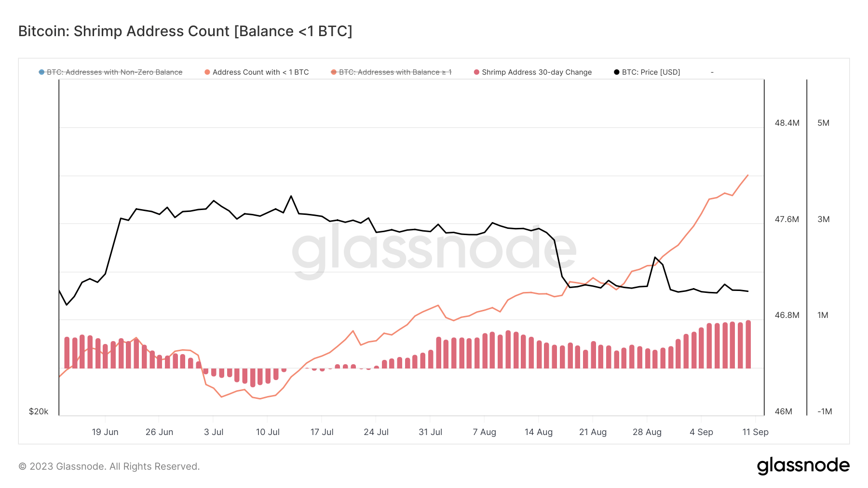Toggle 'BTC: Addresses with Balance ≥ 1' legend entry
The width and height of the screenshot is (868, 488).
coord(391,72)
